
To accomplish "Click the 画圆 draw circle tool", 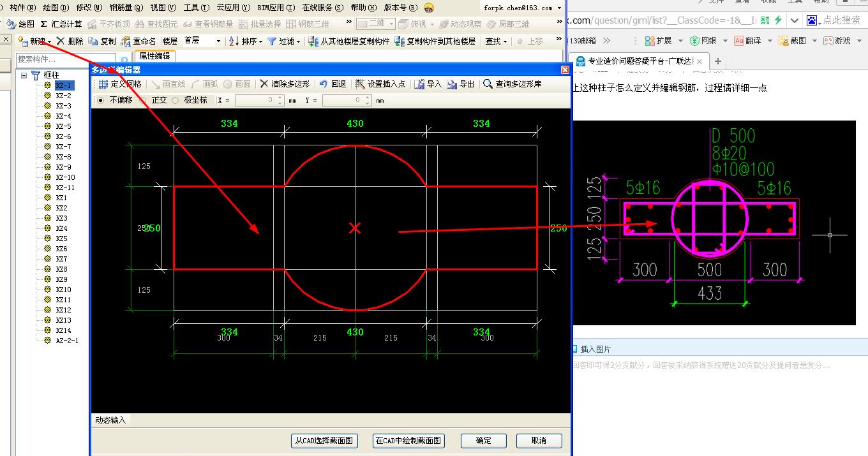I will (x=237, y=84).
